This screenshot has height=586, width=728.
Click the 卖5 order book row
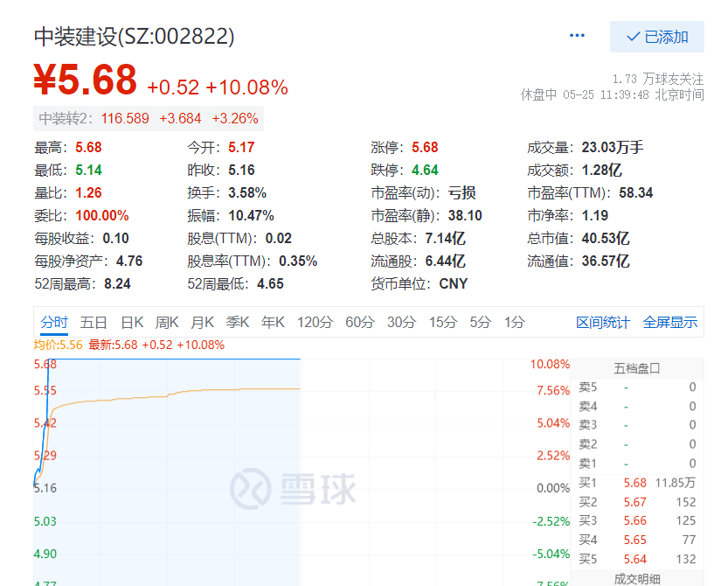637,387
